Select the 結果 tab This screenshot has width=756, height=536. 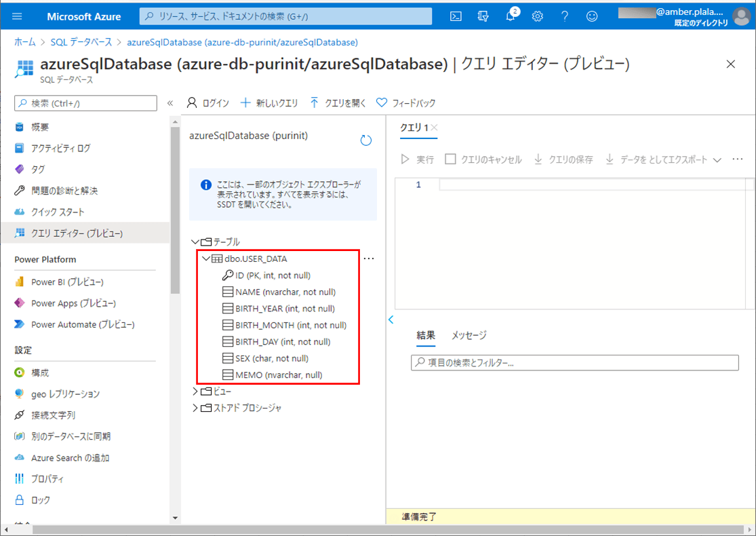(x=426, y=335)
